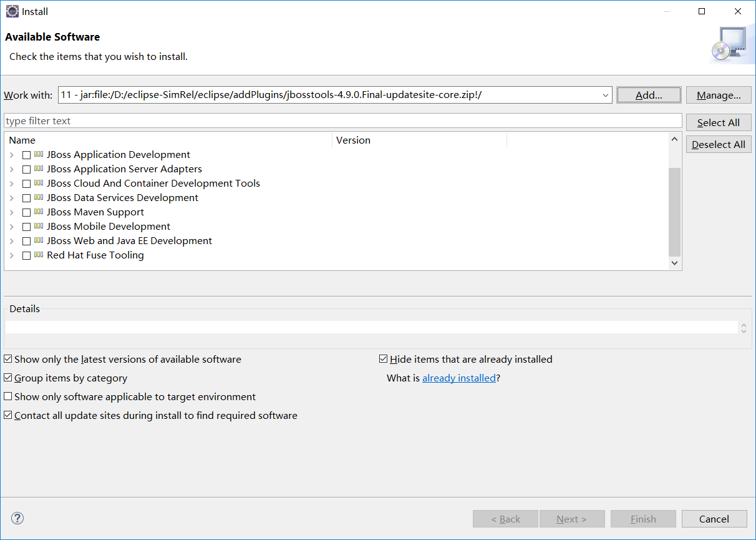Viewport: 756px width, 540px height.
Task: Click category icon beside JBoss Web and Java EE Development
Action: pos(39,240)
